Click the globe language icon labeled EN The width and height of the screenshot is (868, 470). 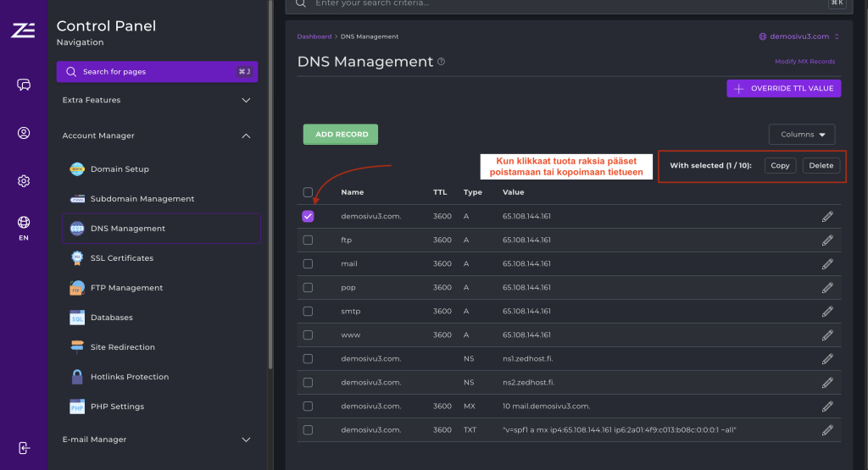[x=24, y=223]
